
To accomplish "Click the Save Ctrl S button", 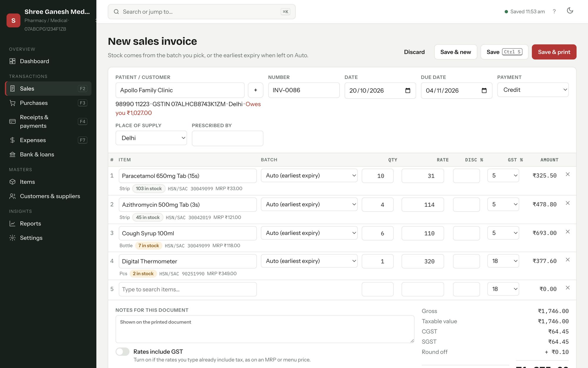I will pos(504,52).
